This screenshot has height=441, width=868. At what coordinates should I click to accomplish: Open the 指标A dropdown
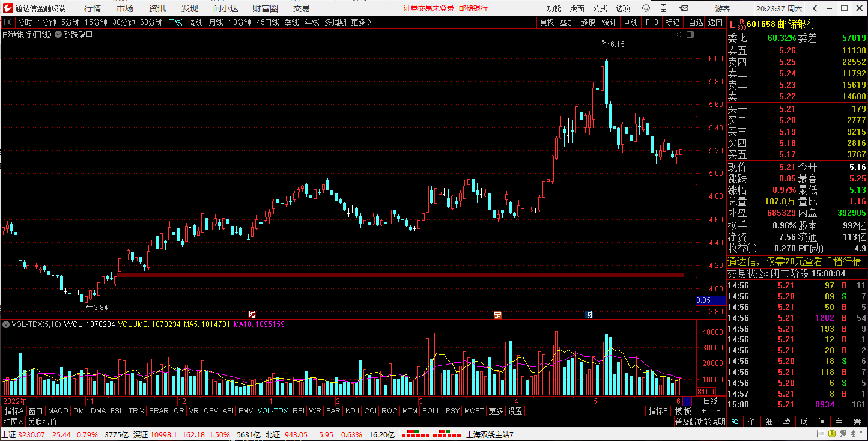[x=14, y=411]
